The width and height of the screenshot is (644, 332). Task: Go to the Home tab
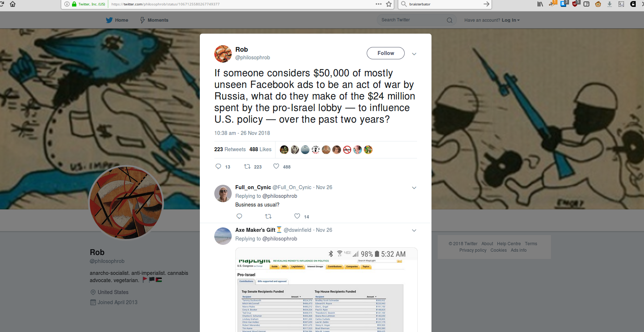pyautogui.click(x=117, y=20)
